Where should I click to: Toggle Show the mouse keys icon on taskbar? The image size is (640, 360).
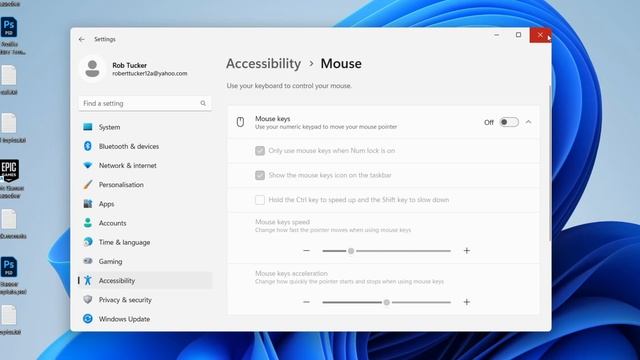pyautogui.click(x=260, y=175)
